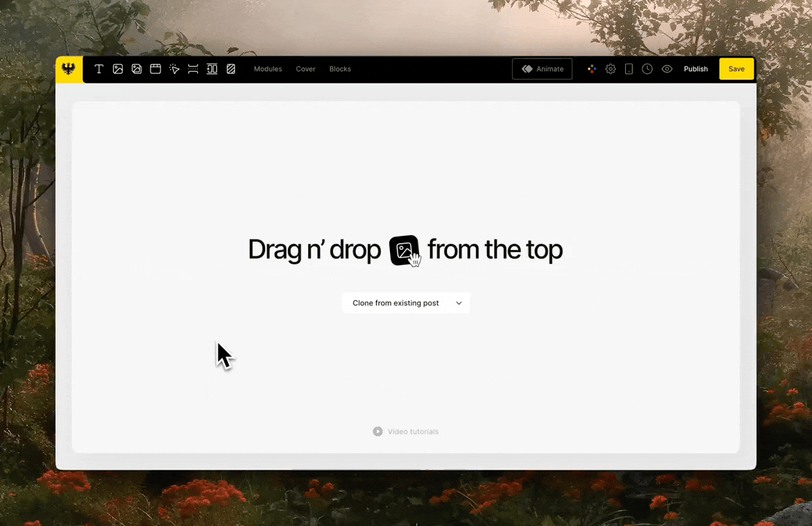The width and height of the screenshot is (812, 526).
Task: Open the Cover menu
Action: [x=305, y=69]
